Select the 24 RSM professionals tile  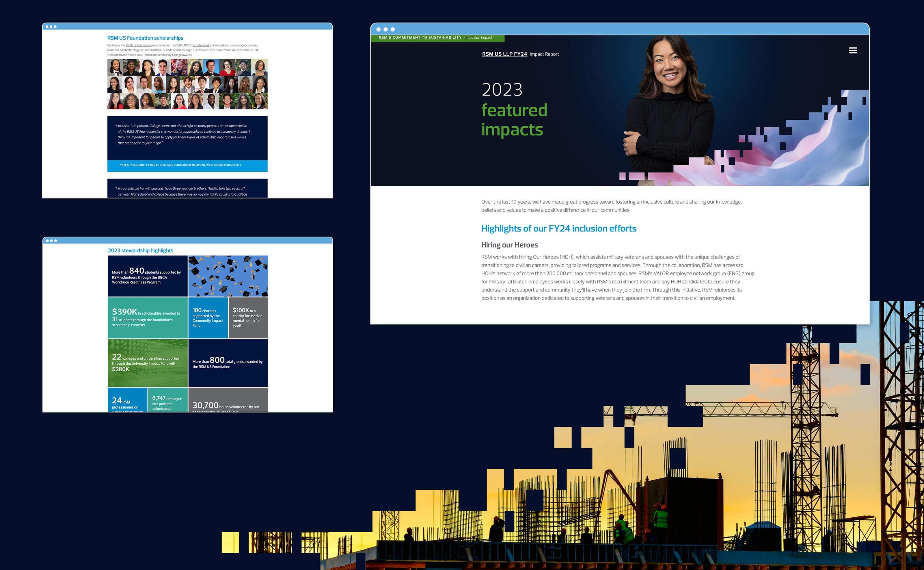pyautogui.click(x=128, y=400)
